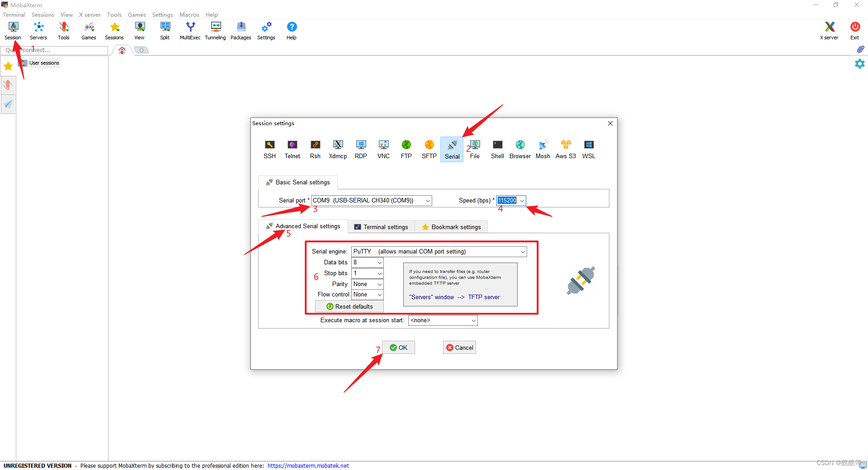
Task: Click the Split toolbar icon
Action: pyautogui.click(x=165, y=31)
